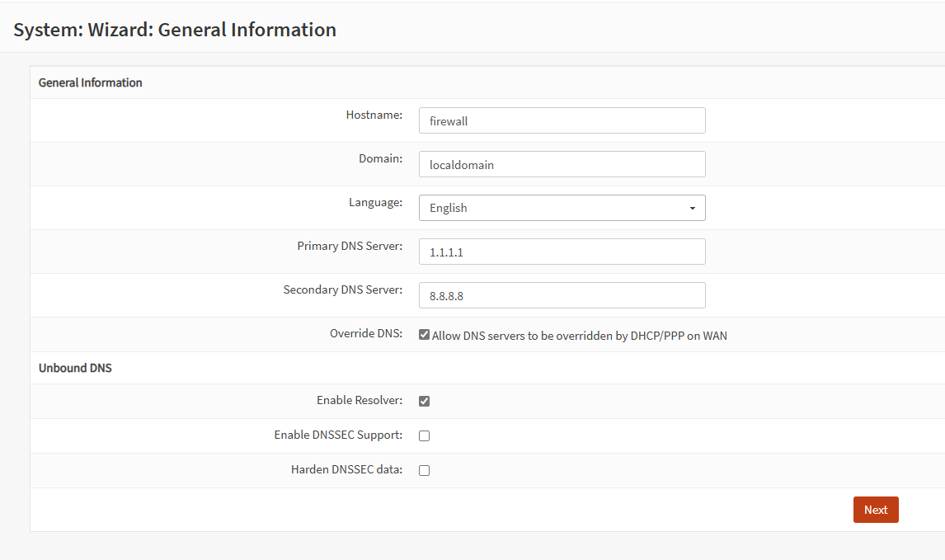Check the Harden DNSSEC data checkbox
Screen dimensions: 945x560
[425, 470]
